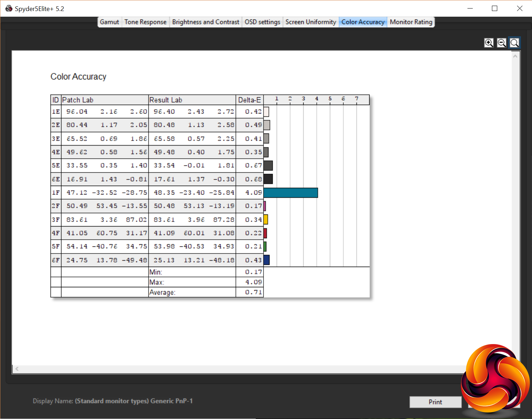Click the zoom in magnifier icon

click(489, 43)
